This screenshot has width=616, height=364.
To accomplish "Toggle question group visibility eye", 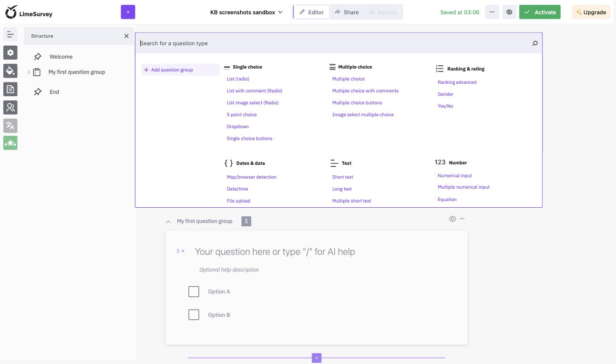I will [452, 219].
